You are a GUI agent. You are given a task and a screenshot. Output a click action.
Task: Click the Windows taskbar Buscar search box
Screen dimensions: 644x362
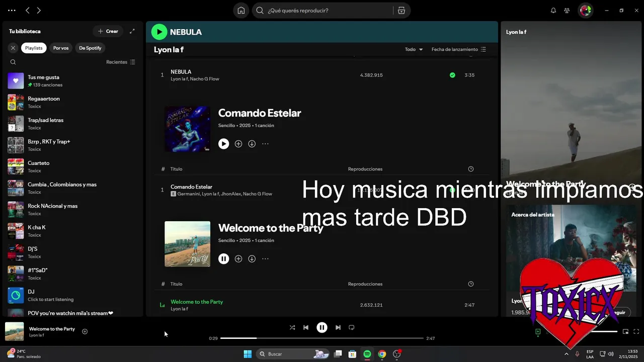294,354
